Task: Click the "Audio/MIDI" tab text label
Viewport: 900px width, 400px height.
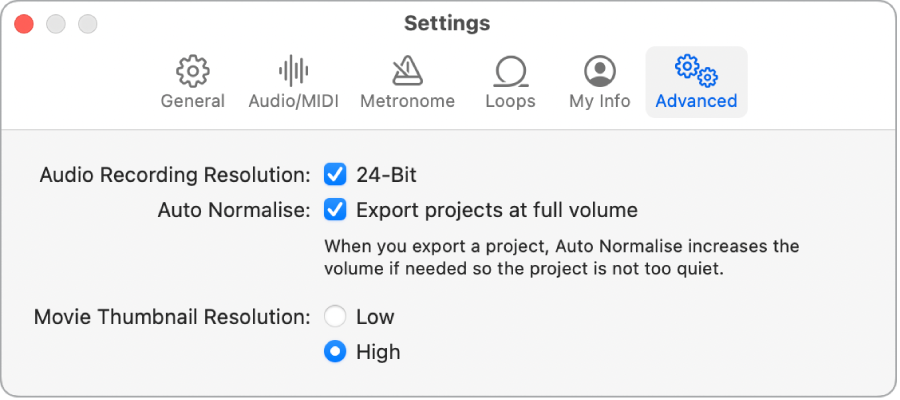Action: click(x=293, y=101)
